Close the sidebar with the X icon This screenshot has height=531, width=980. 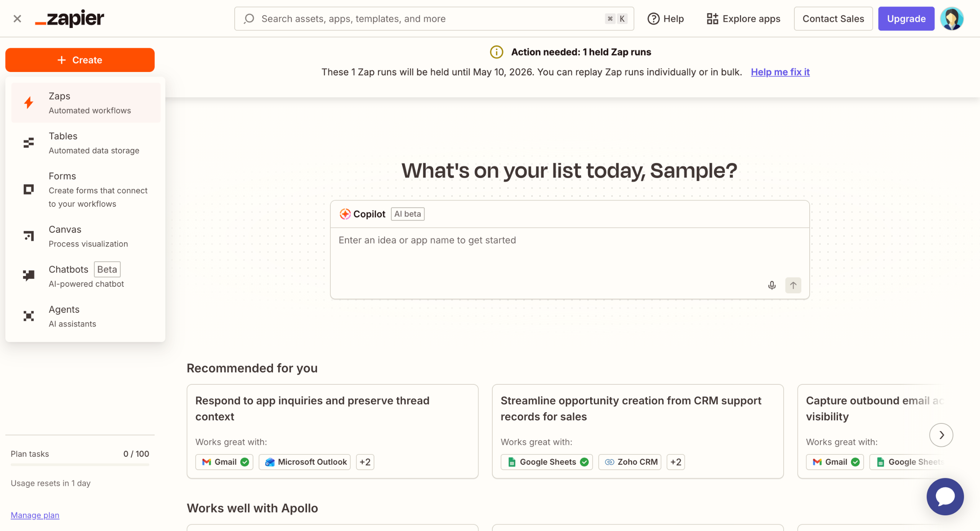pyautogui.click(x=17, y=18)
